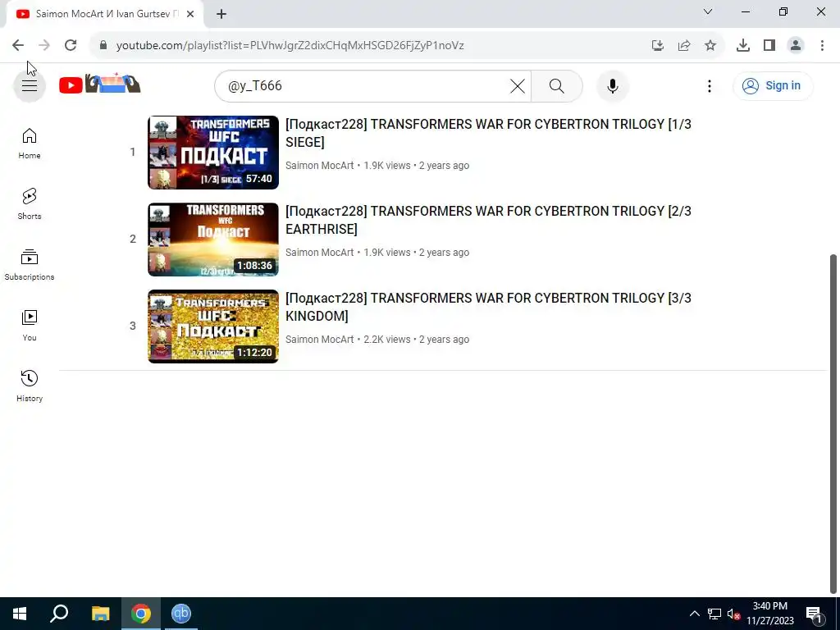Click the install app icon in address bar
Image resolution: width=840 pixels, height=630 pixels.
pyautogui.click(x=657, y=46)
